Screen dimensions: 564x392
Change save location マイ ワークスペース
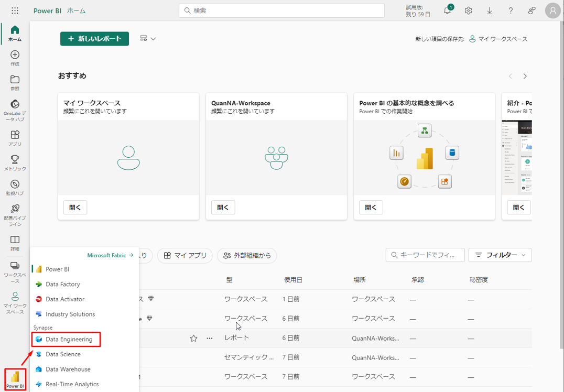click(498, 39)
